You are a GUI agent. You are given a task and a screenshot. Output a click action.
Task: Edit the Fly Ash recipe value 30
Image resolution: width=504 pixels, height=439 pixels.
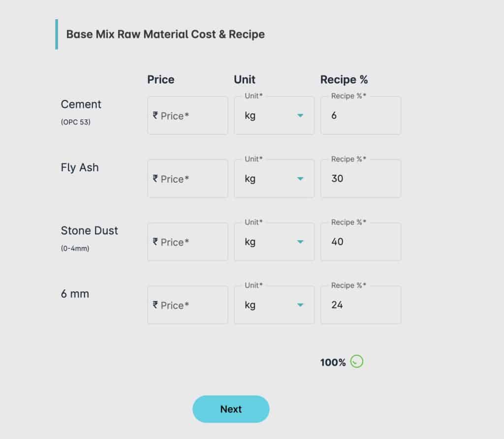361,178
